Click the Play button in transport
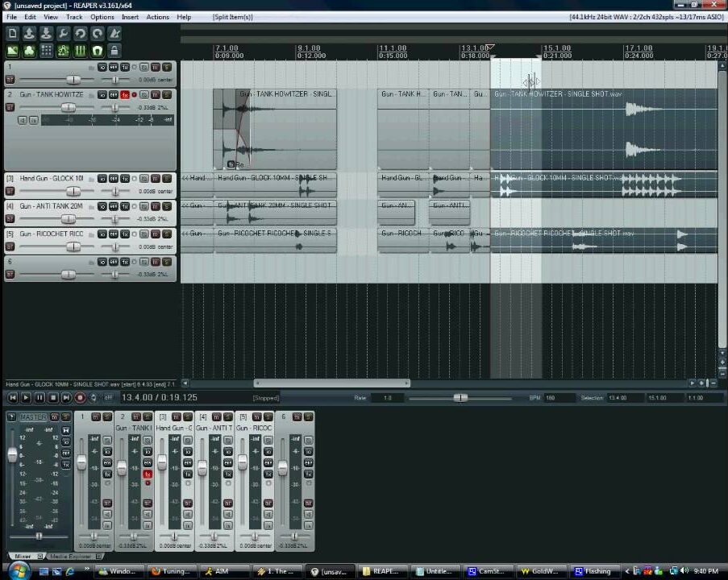Image resolution: width=728 pixels, height=580 pixels. click(27, 398)
